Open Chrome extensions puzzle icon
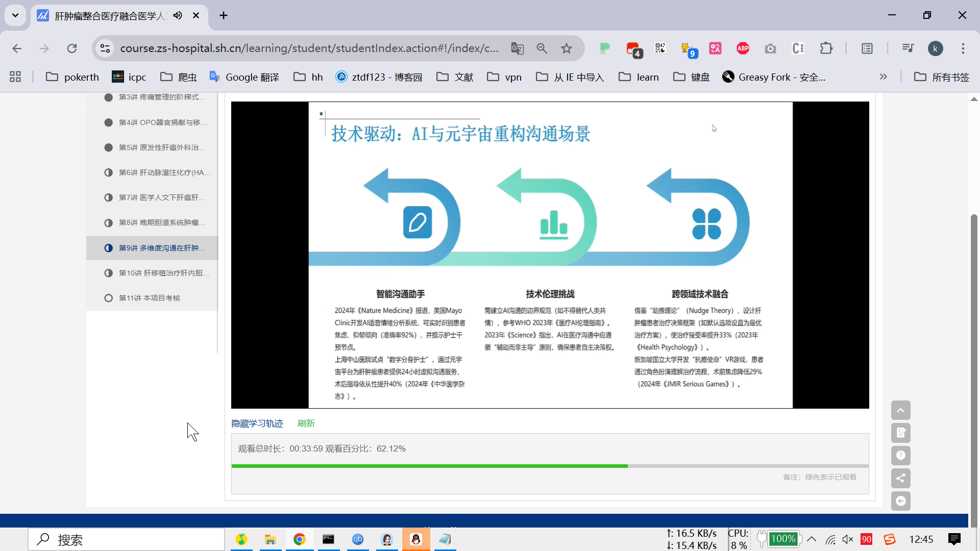Image resolution: width=980 pixels, height=551 pixels. coord(826,48)
